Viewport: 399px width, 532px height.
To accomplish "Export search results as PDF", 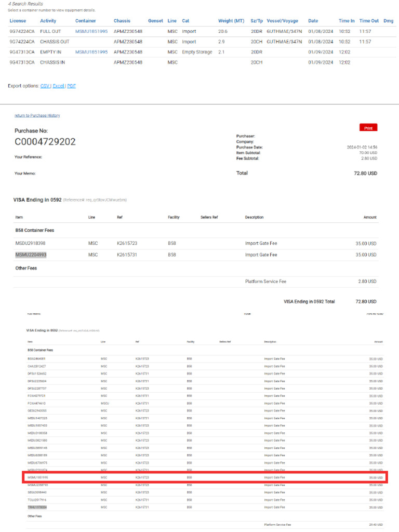I will click(x=71, y=86).
